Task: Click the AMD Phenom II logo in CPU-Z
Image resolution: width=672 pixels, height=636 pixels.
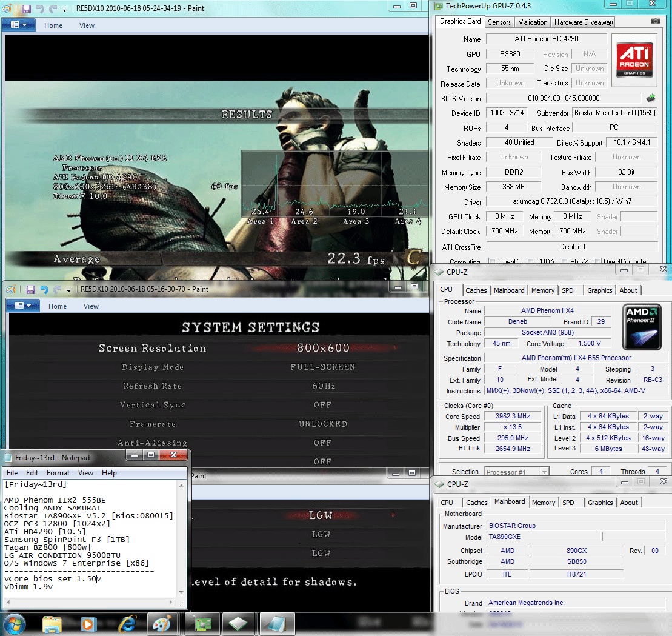Action: [x=642, y=326]
